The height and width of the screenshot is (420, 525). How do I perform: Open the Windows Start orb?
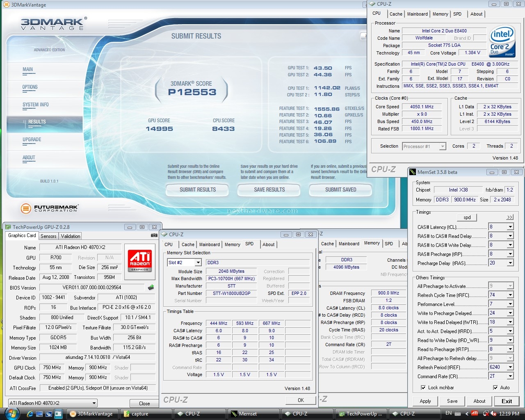(x=11, y=413)
